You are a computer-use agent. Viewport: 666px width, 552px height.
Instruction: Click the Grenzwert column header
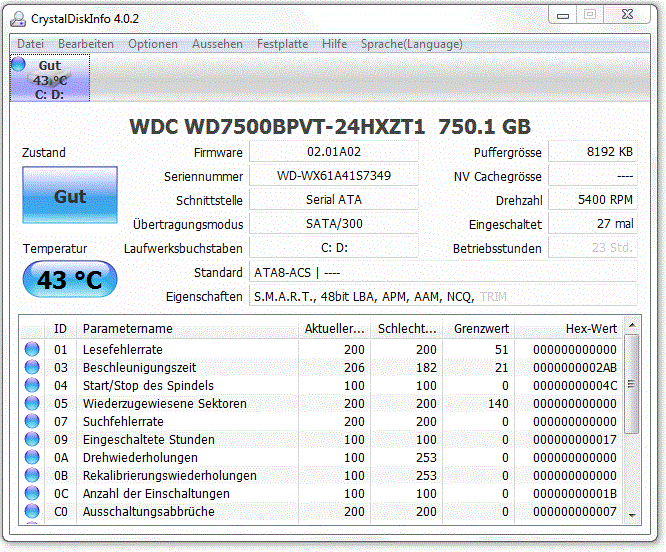479,328
